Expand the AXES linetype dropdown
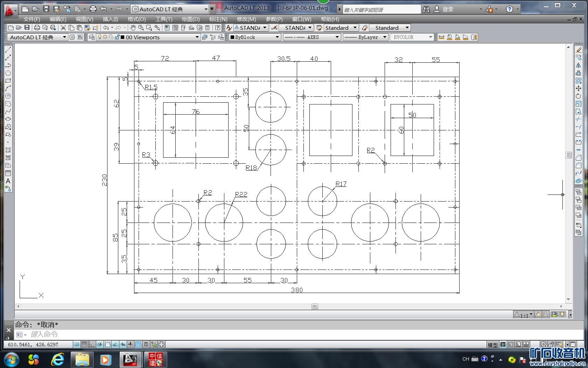Viewport: 588px width, 368px height. click(337, 37)
